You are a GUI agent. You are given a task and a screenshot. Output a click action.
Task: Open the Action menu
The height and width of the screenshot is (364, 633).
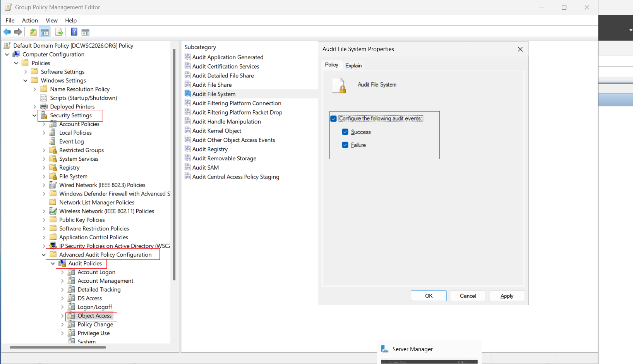[x=30, y=21]
